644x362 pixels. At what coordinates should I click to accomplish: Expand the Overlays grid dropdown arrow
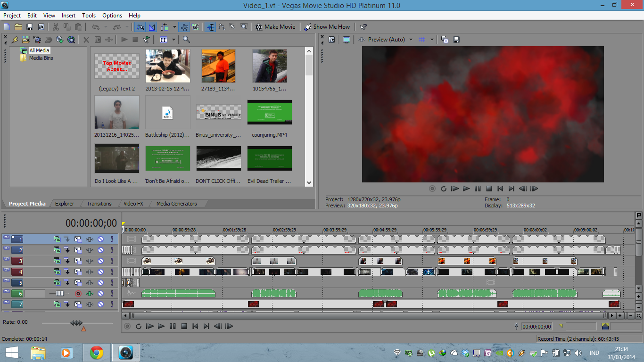[x=432, y=40]
